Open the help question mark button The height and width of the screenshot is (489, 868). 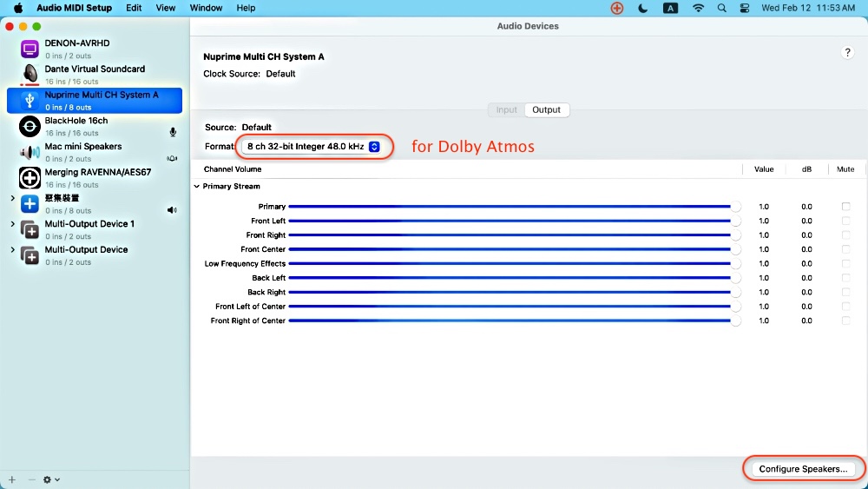pos(848,53)
